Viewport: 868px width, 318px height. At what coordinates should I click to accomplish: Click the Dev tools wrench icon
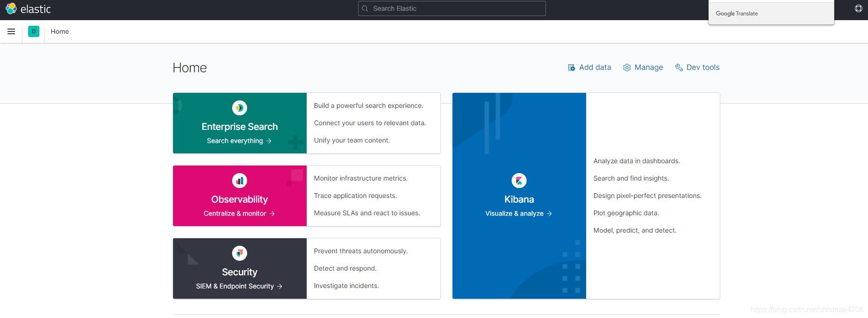pos(679,68)
